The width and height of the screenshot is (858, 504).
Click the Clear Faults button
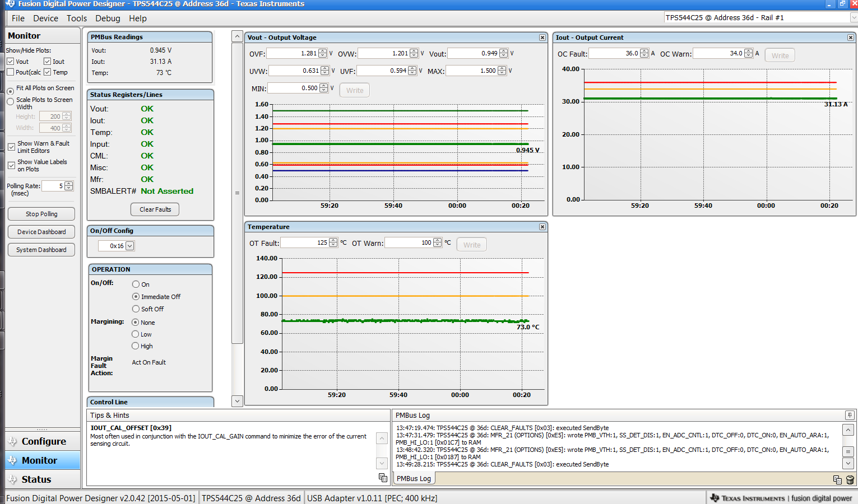click(x=155, y=209)
